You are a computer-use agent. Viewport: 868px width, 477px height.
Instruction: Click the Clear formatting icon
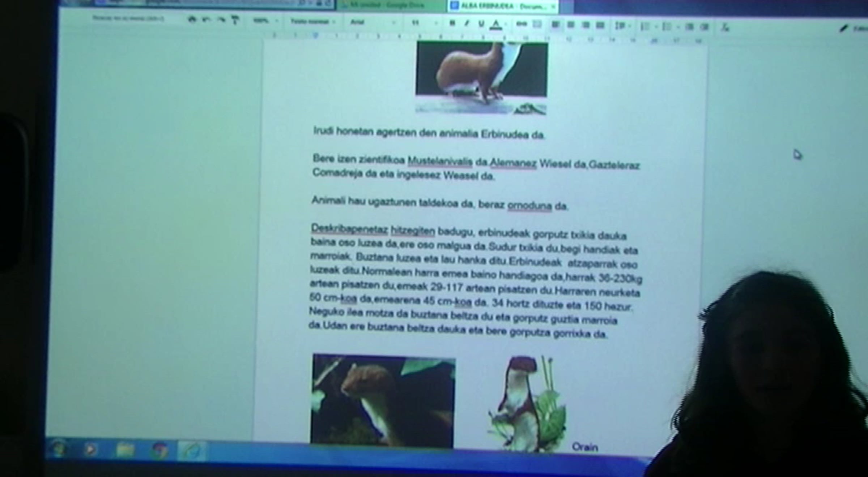tap(725, 27)
